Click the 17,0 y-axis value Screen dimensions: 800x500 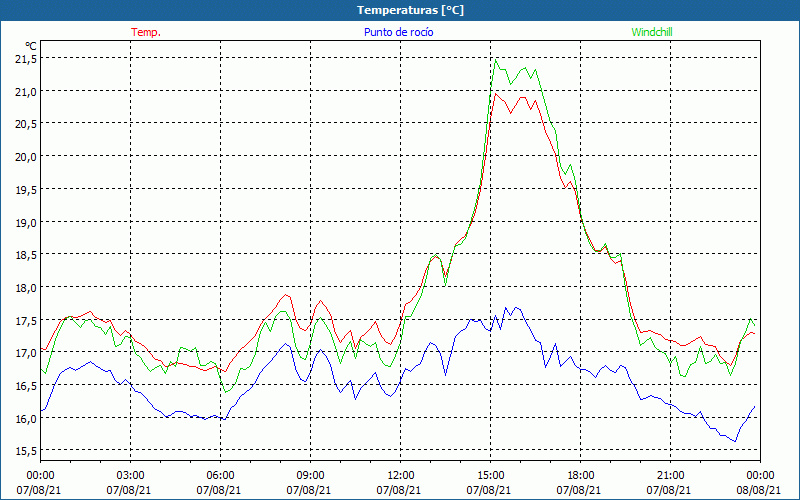click(26, 353)
